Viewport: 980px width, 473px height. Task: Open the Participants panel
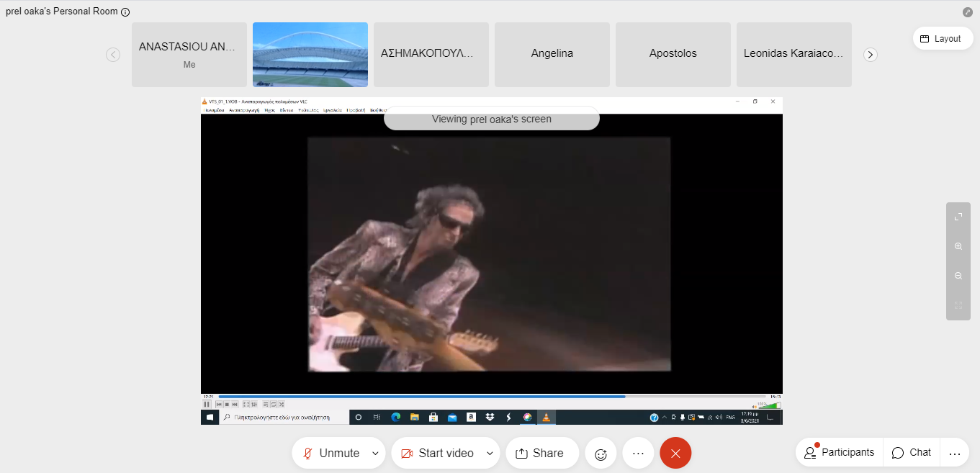point(840,453)
